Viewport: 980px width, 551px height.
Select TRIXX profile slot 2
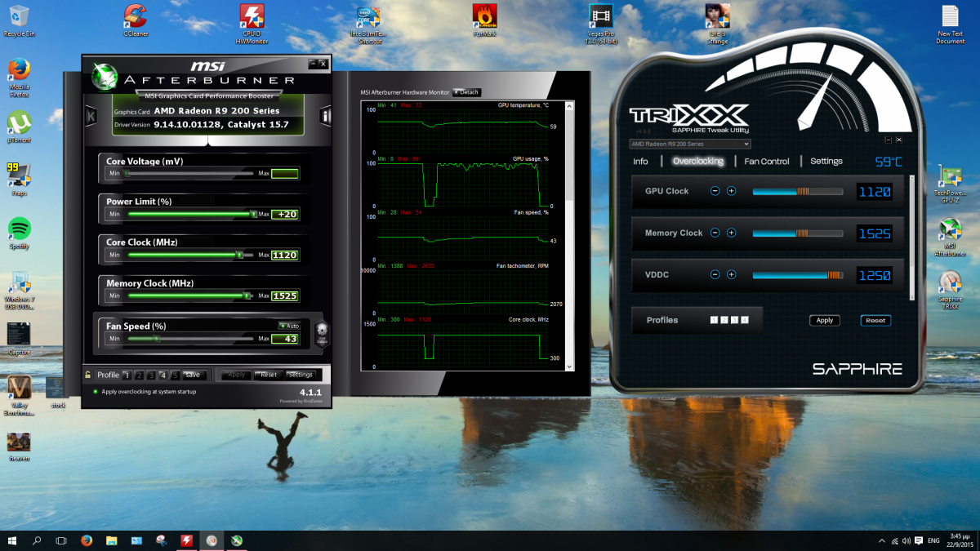724,320
